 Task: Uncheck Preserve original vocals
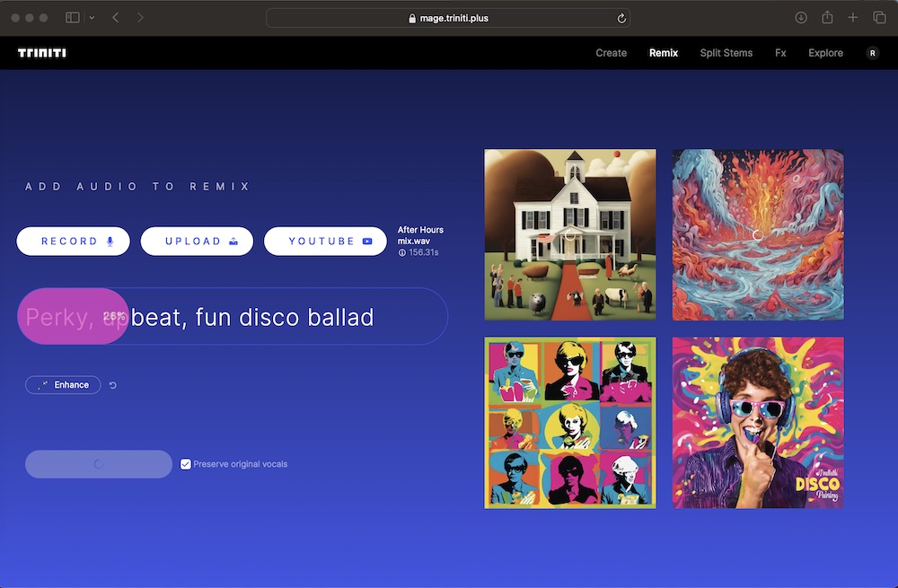(185, 463)
